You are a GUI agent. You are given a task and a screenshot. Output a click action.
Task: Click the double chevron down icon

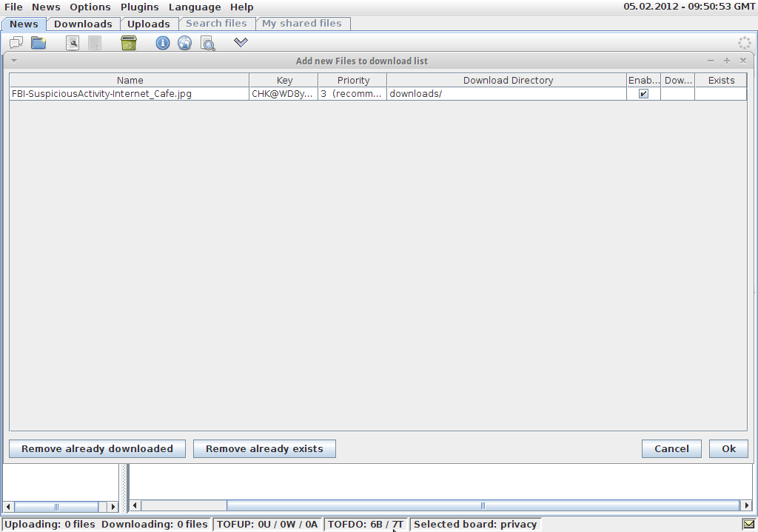tap(241, 42)
